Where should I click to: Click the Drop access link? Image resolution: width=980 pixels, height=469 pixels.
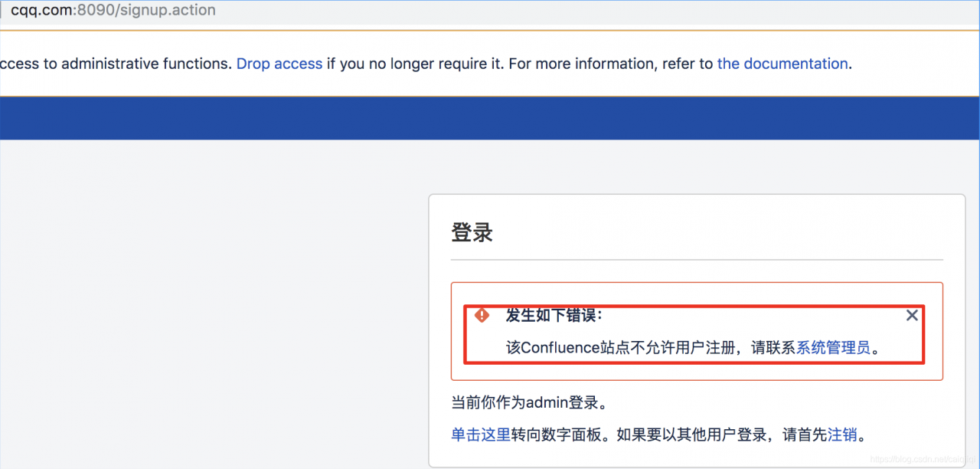(x=279, y=64)
